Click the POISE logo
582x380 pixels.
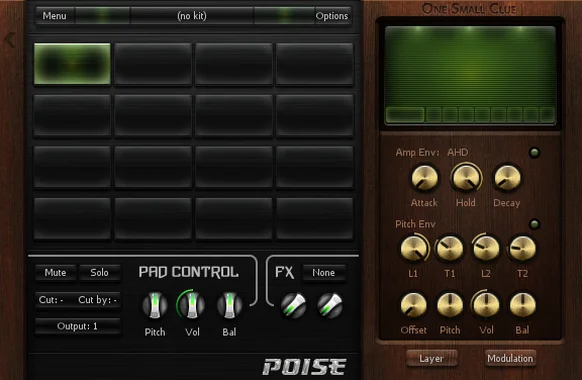[x=304, y=367]
